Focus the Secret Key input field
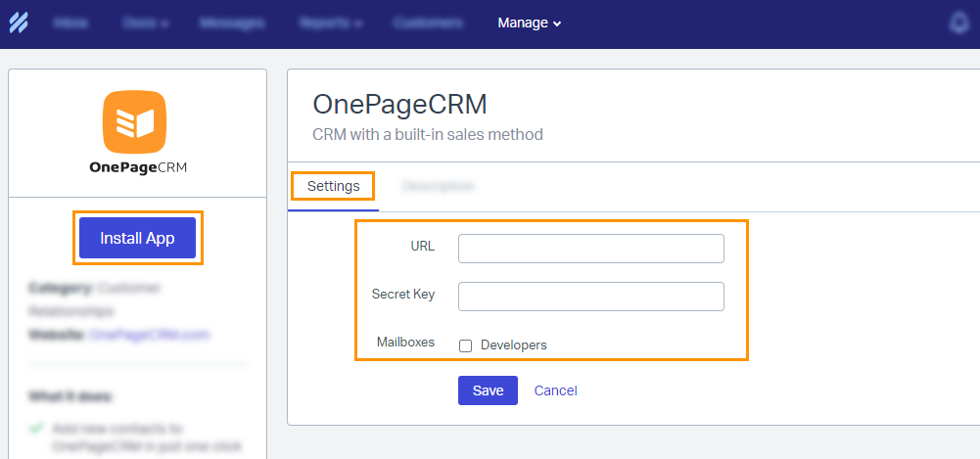 click(590, 296)
